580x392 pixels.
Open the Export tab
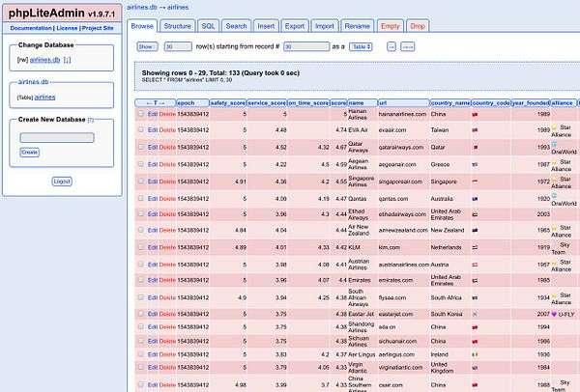(x=296, y=24)
